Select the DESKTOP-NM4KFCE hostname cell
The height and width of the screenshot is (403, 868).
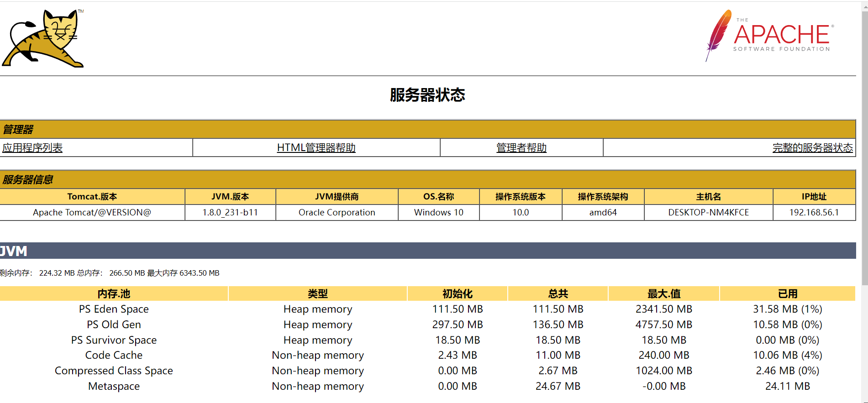(x=709, y=213)
